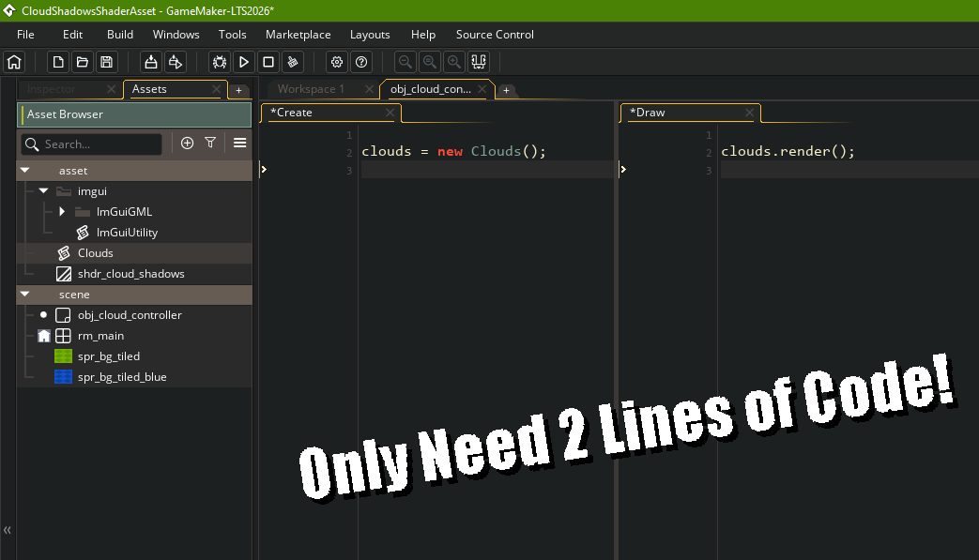Add new asset plus circle icon
This screenshot has width=979, height=560.
pyautogui.click(x=187, y=143)
